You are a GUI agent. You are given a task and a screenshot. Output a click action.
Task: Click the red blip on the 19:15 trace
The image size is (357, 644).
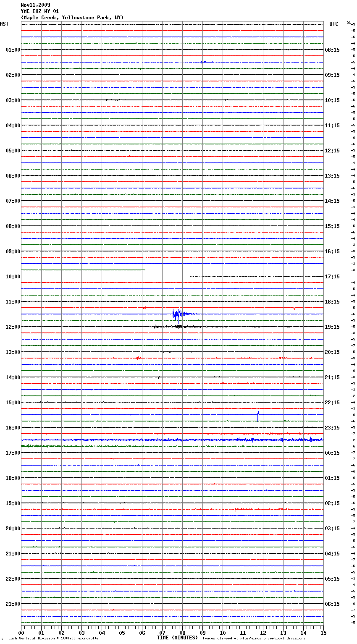coord(238,509)
